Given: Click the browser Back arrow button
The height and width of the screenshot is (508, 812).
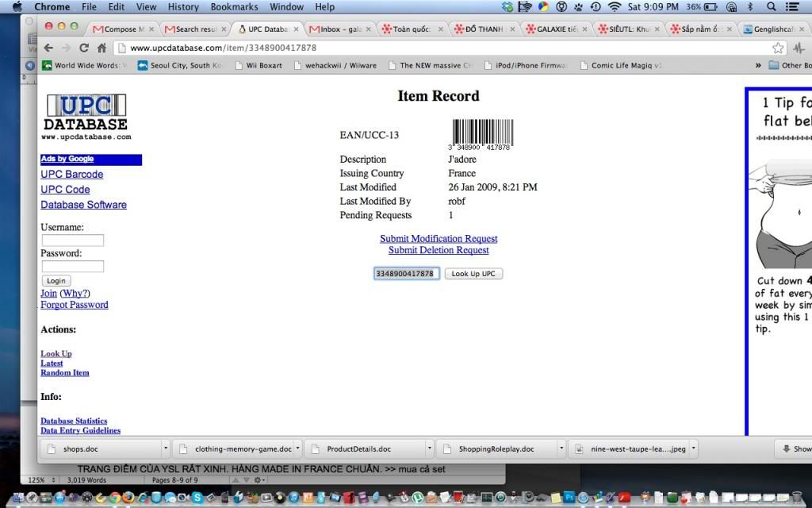Looking at the screenshot, I should [x=48, y=48].
